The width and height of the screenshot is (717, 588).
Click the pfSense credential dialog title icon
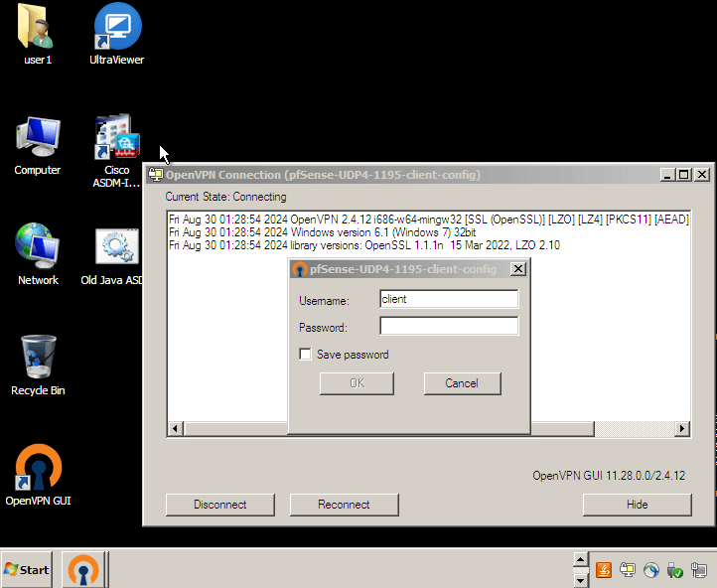(x=300, y=269)
